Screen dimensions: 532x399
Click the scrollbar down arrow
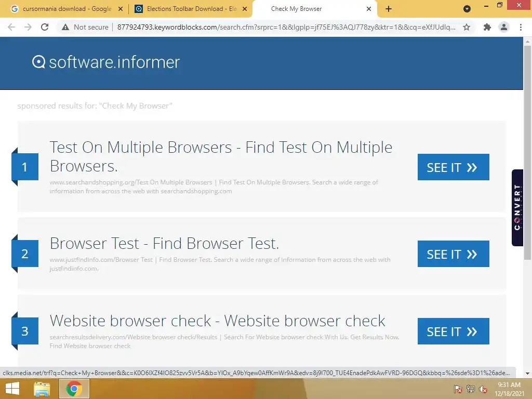pos(527,373)
